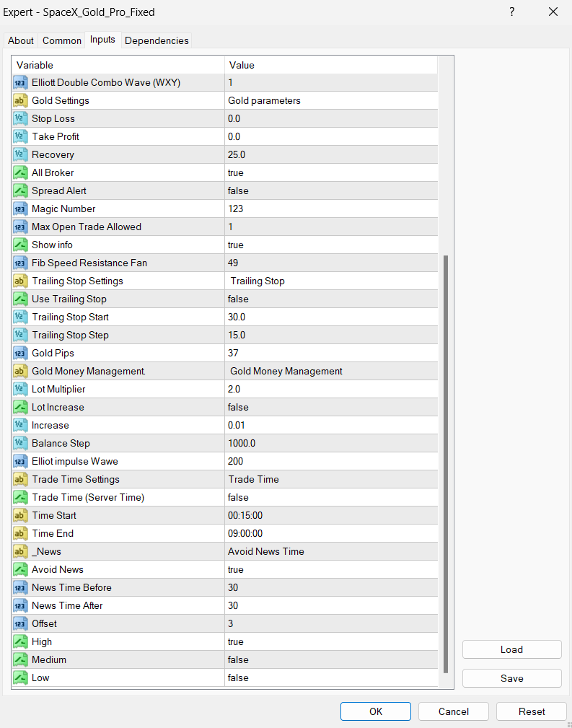Screen dimensions: 572x728
Task: Select the Recovery value field 25.0
Action: [330, 154]
